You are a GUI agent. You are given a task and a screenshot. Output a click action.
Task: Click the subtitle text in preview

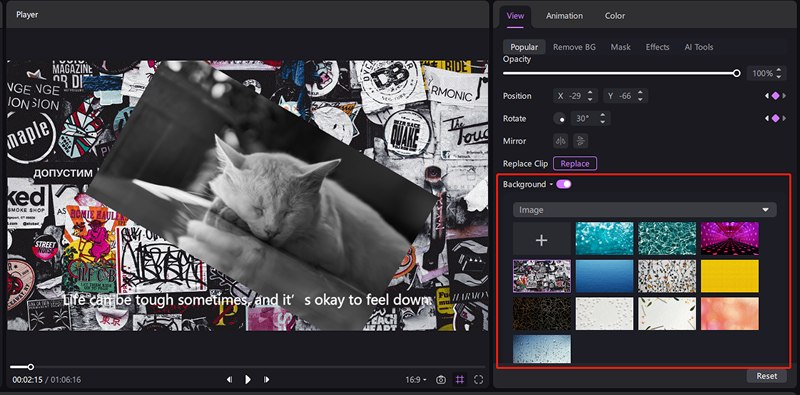pos(247,300)
